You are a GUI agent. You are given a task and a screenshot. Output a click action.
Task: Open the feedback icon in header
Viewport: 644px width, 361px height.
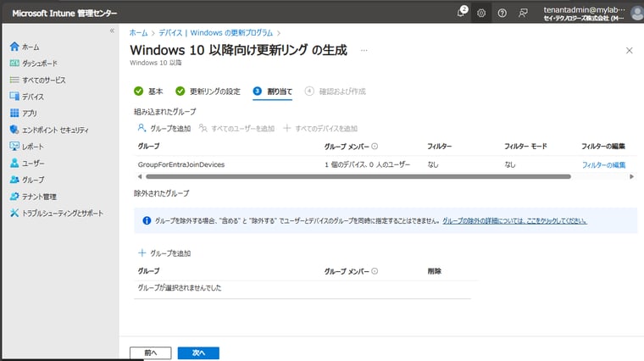[x=523, y=14]
